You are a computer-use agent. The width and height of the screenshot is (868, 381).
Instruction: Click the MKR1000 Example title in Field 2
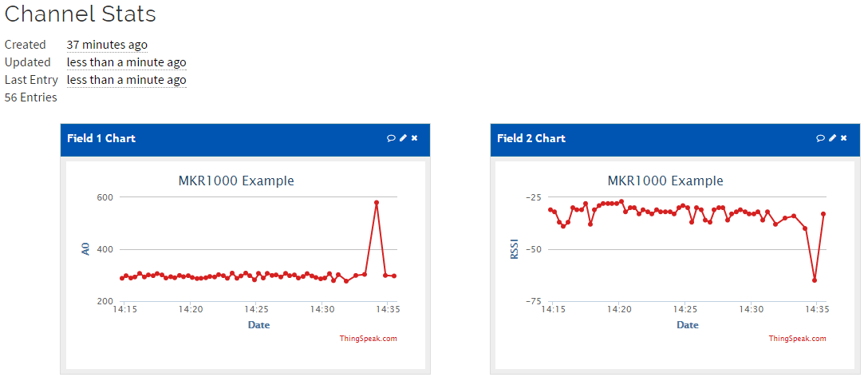click(x=665, y=181)
